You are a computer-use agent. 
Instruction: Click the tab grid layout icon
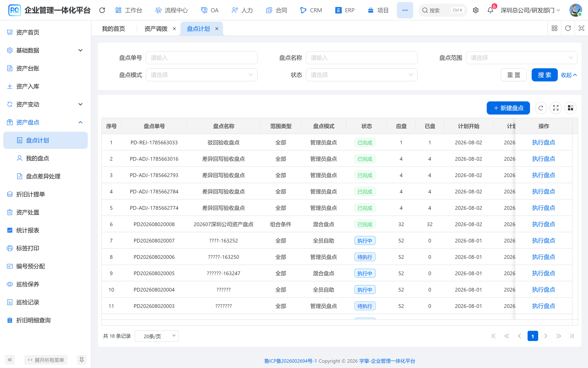coord(555,28)
